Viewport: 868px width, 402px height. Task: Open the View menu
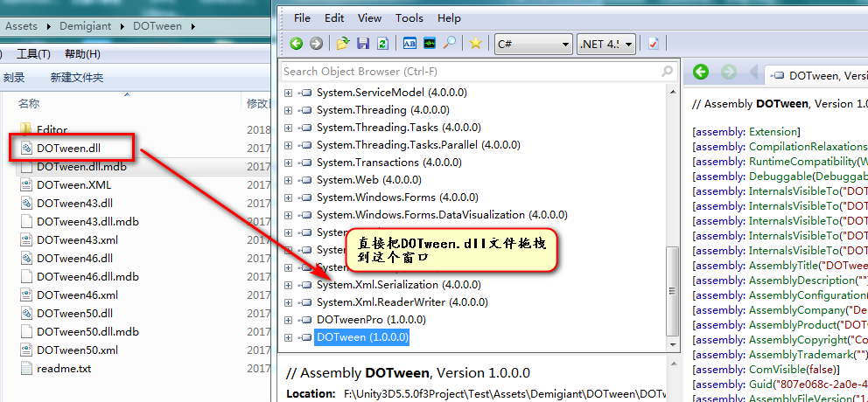(x=370, y=18)
